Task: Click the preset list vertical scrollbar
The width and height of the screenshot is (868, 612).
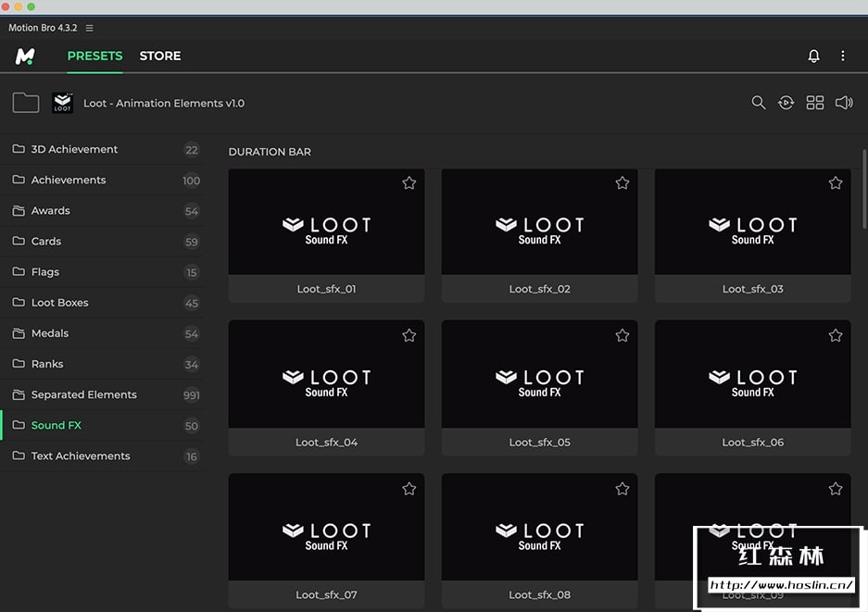Action: [864, 188]
